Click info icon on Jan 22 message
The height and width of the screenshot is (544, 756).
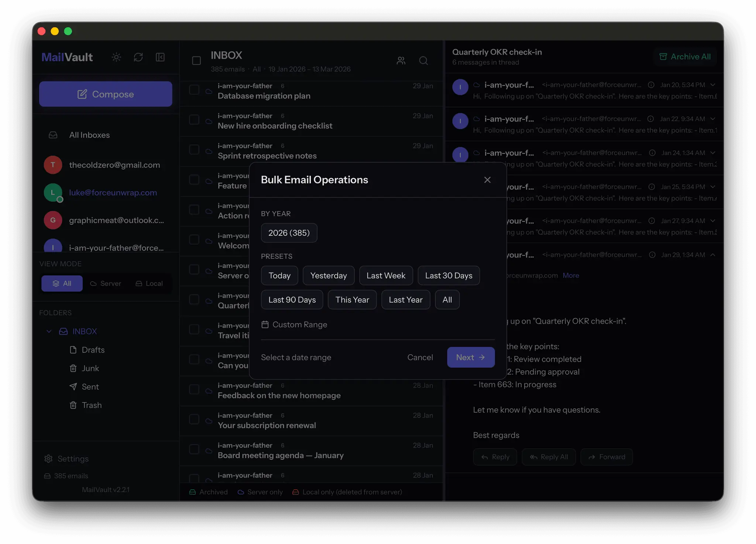click(x=651, y=119)
